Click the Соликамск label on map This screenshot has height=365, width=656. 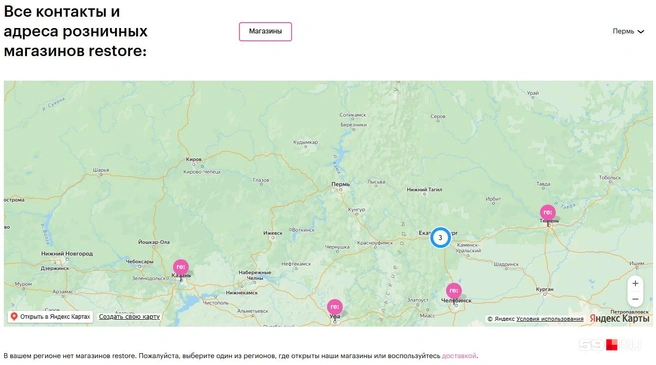(x=353, y=115)
